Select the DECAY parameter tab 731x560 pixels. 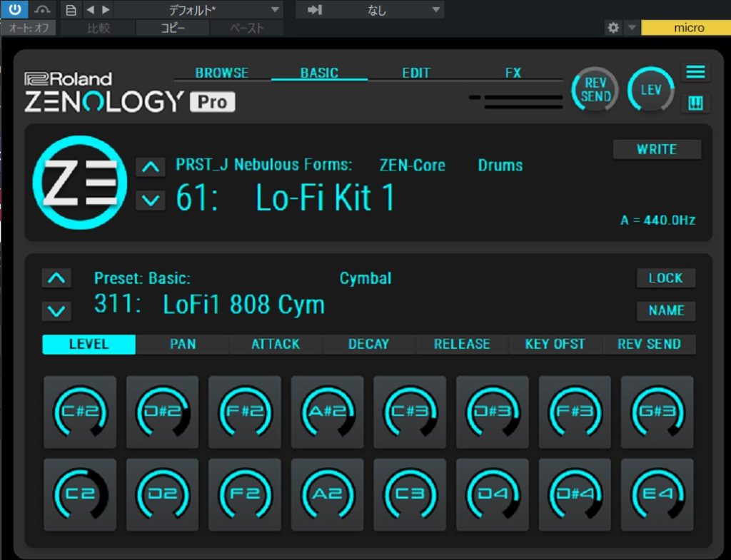click(x=368, y=344)
